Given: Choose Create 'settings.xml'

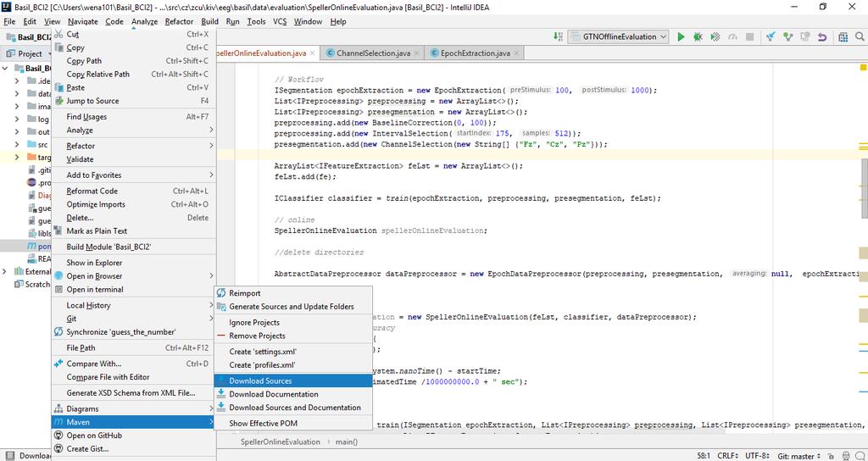Looking at the screenshot, I should pos(293,352).
